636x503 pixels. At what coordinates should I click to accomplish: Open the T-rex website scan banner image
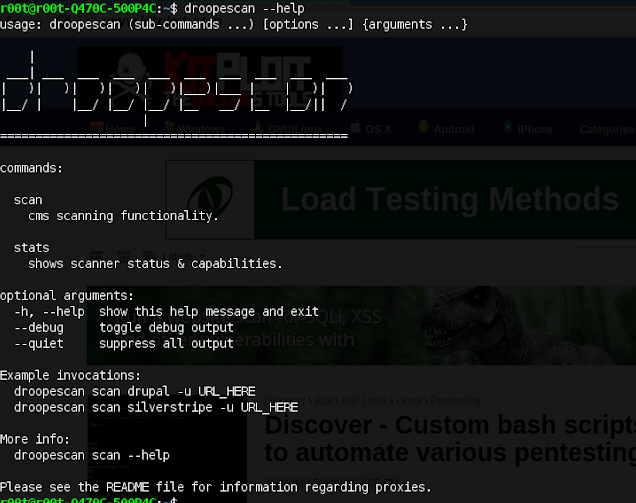tap(361, 325)
